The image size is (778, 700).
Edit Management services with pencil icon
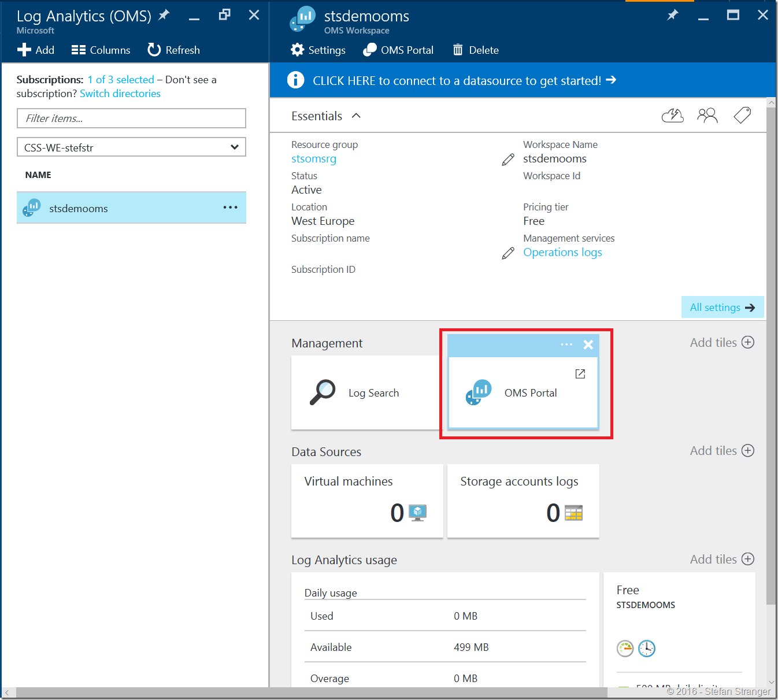(508, 253)
